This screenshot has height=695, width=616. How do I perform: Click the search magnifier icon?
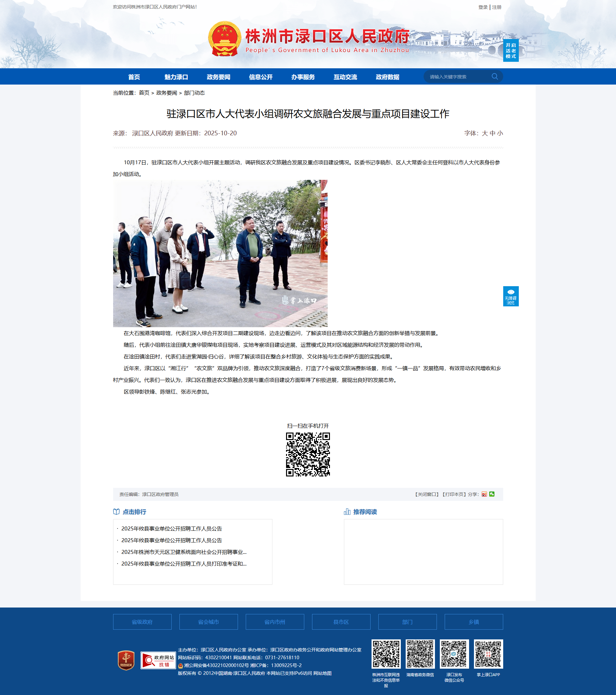494,76
